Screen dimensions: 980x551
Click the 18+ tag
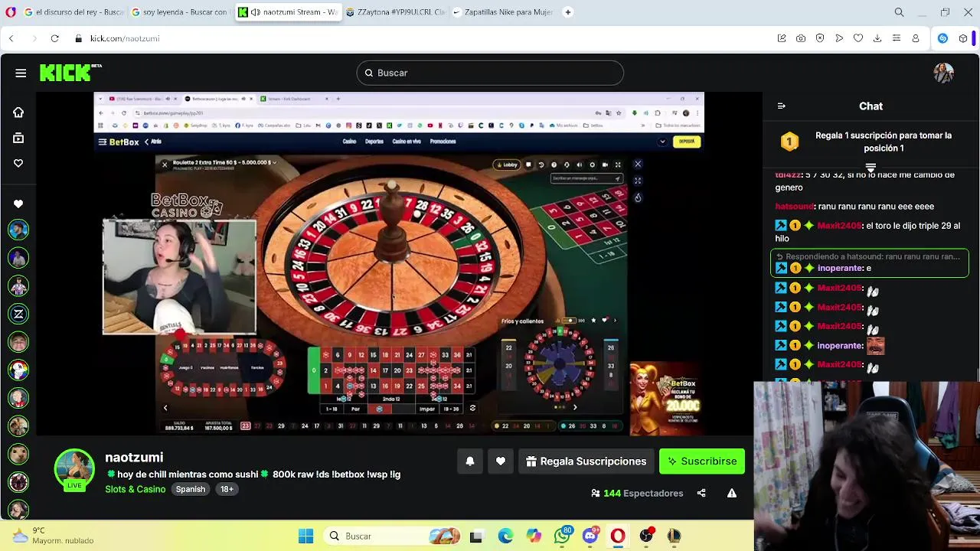point(227,489)
